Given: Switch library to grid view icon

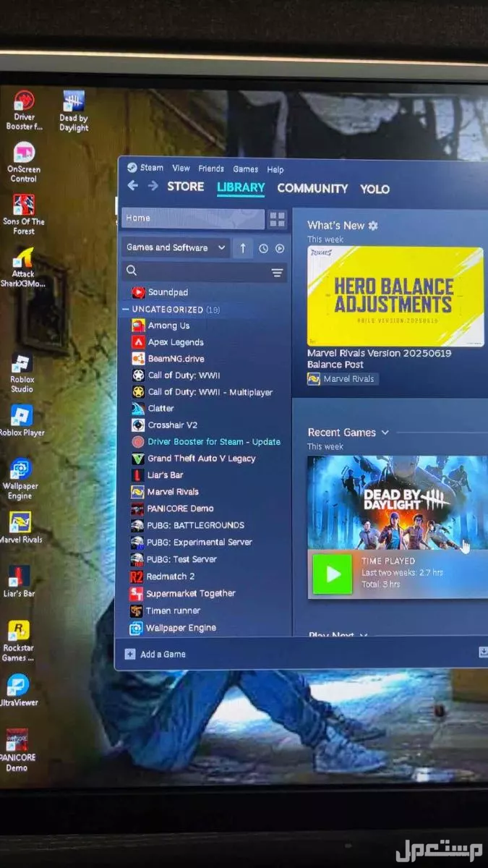Looking at the screenshot, I should pyautogui.click(x=277, y=219).
